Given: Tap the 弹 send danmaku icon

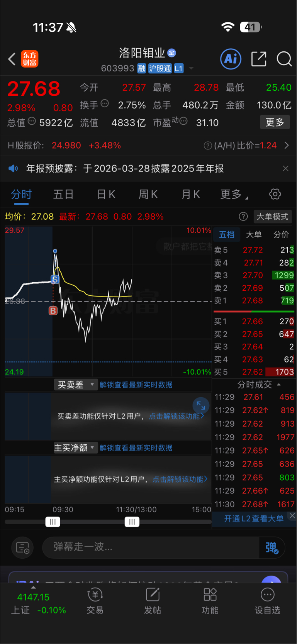Looking at the screenshot, I should click(x=272, y=547).
